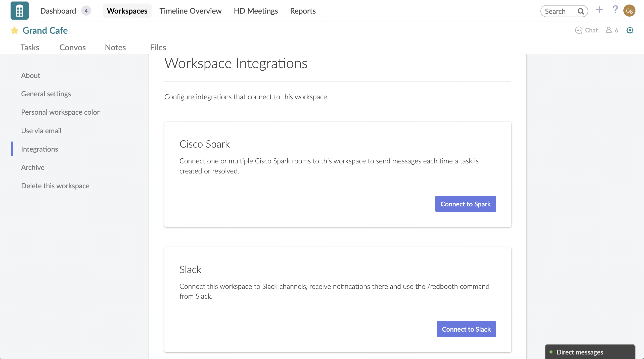644x359 pixels.
Task: Open workspace settings gear icon
Action: [630, 30]
